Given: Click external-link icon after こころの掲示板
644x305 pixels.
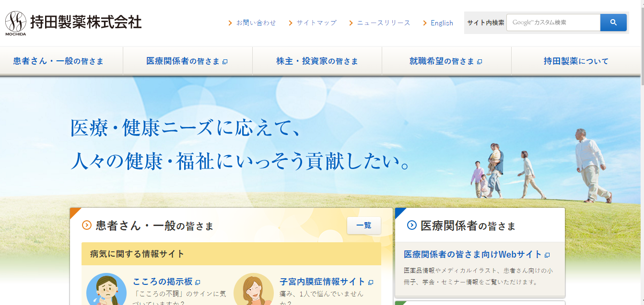Looking at the screenshot, I should coord(198,282).
